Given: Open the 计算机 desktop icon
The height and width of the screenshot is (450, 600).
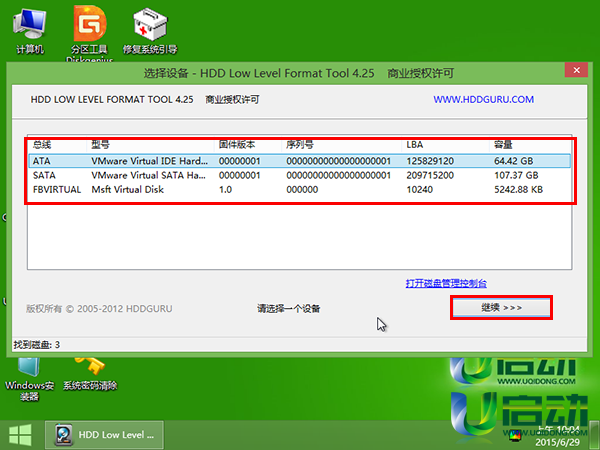Looking at the screenshot, I should (x=29, y=32).
